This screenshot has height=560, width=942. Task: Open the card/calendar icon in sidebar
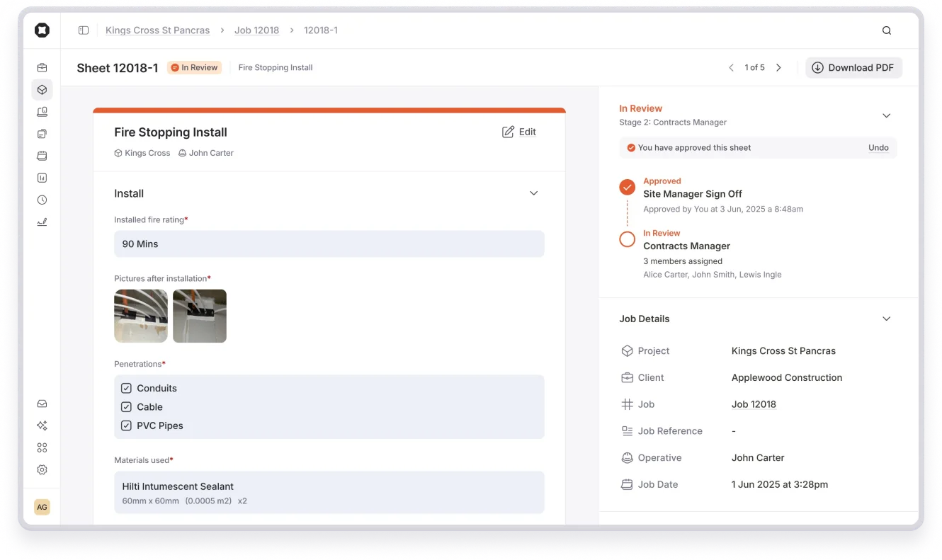click(42, 156)
